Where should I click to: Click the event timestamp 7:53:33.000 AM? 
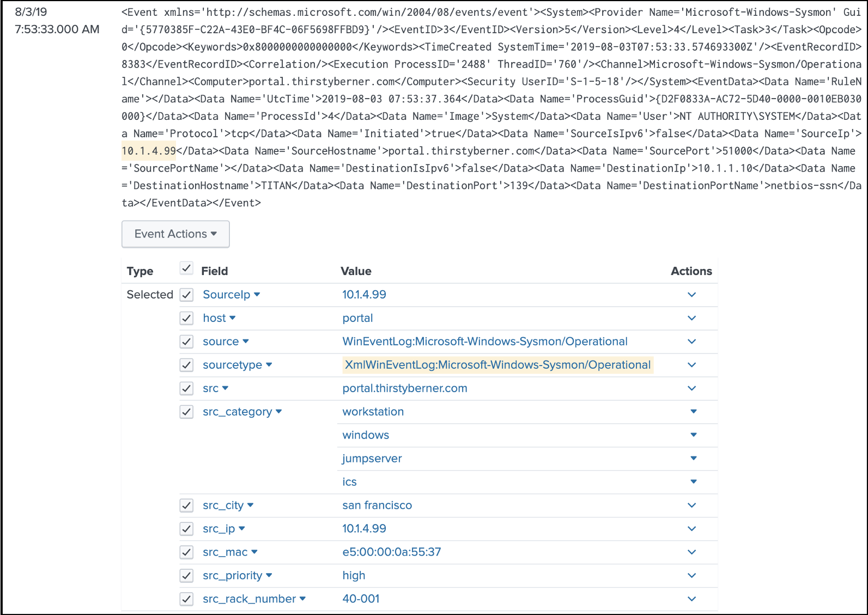[57, 29]
